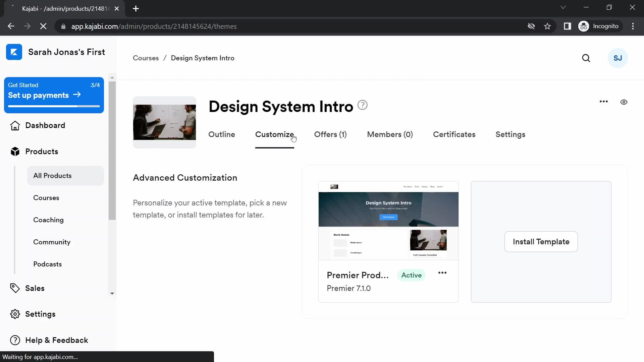This screenshot has height=362, width=644.
Task: Click the Dashboard sidebar label
Action: (x=45, y=125)
